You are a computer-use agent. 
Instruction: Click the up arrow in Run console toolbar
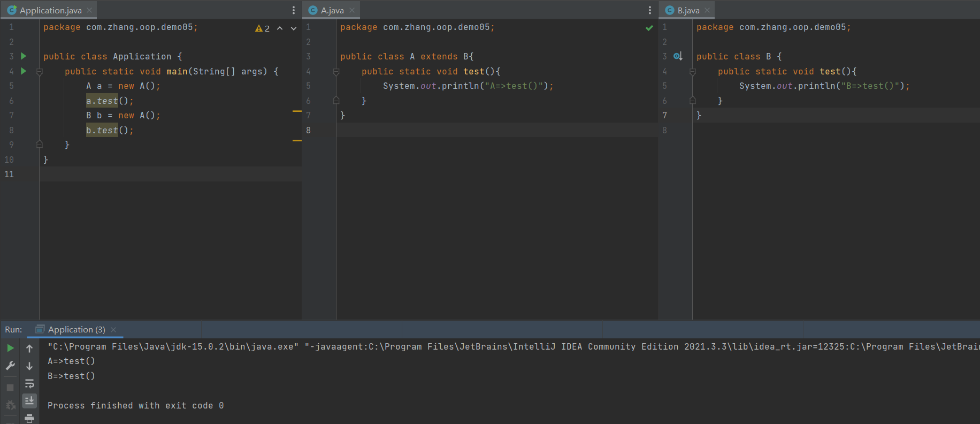click(29, 349)
